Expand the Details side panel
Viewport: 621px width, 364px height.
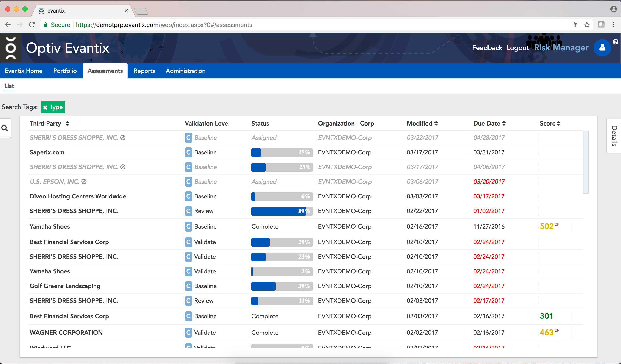click(614, 136)
